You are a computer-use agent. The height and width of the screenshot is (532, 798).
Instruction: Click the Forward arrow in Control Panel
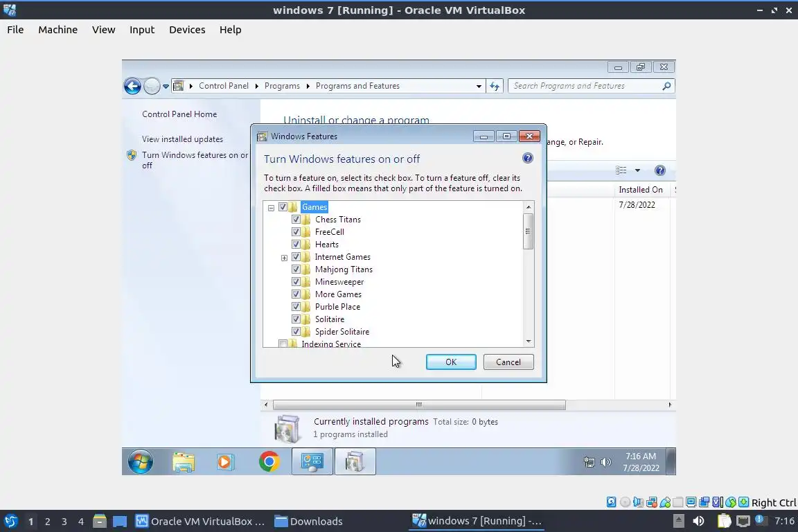coord(152,86)
